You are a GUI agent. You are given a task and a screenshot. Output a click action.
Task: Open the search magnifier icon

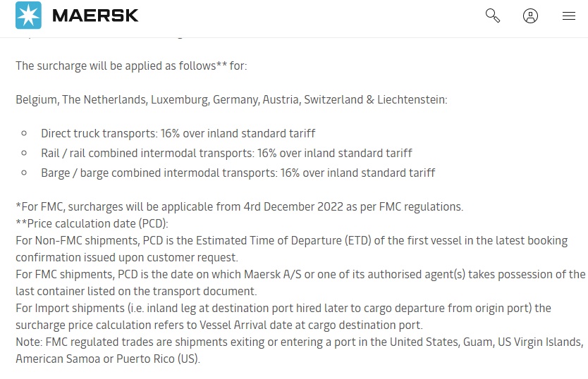coord(493,15)
